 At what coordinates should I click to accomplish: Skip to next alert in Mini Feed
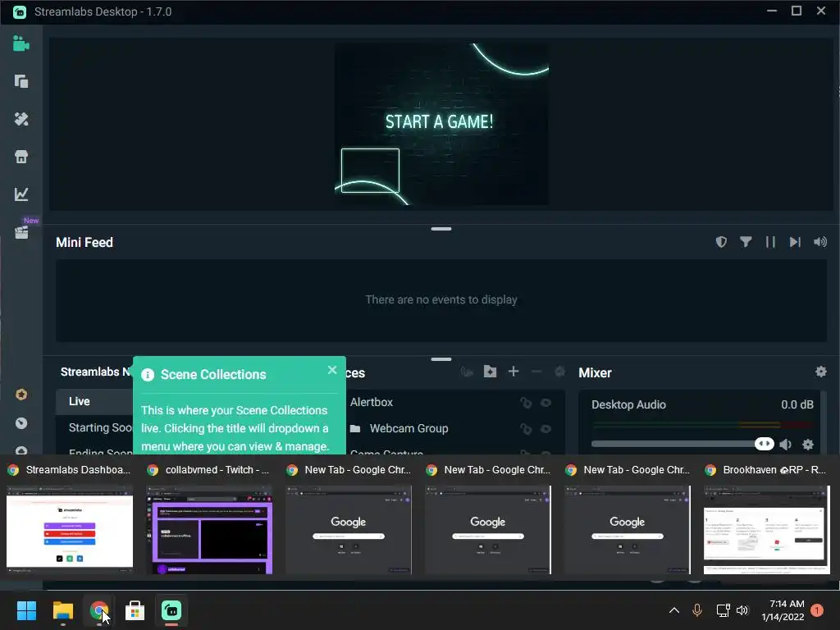coord(794,242)
